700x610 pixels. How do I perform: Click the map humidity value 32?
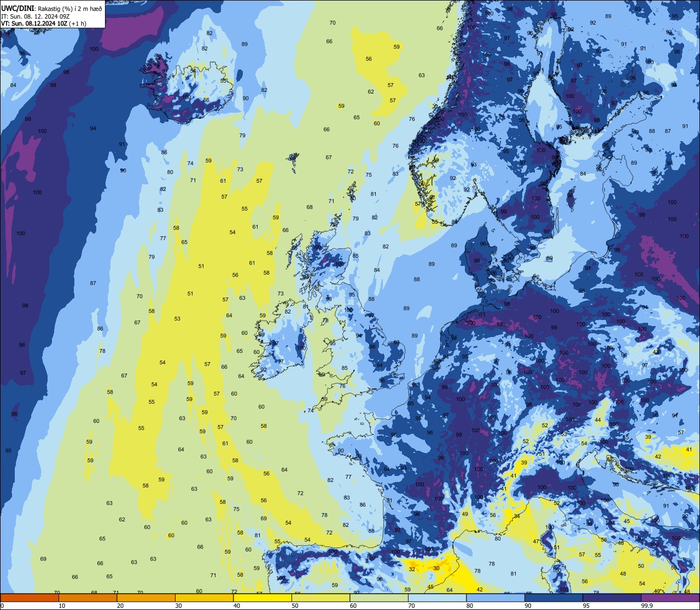tap(412, 570)
